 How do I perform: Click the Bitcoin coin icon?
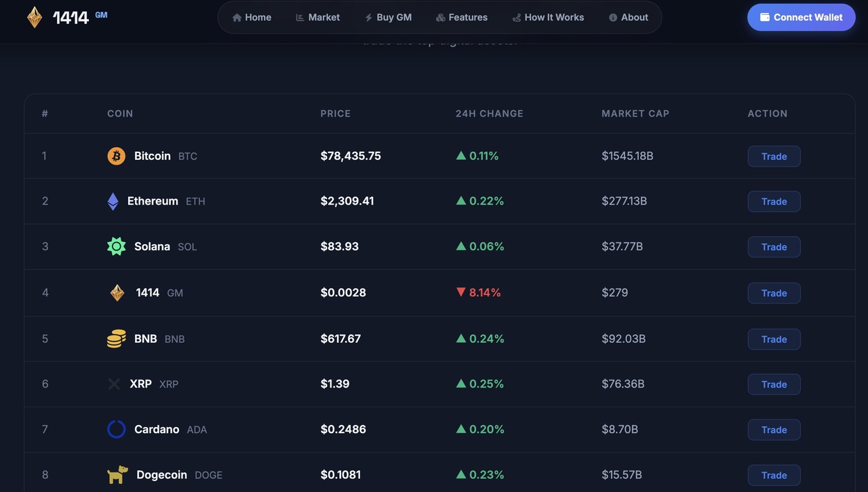click(117, 156)
